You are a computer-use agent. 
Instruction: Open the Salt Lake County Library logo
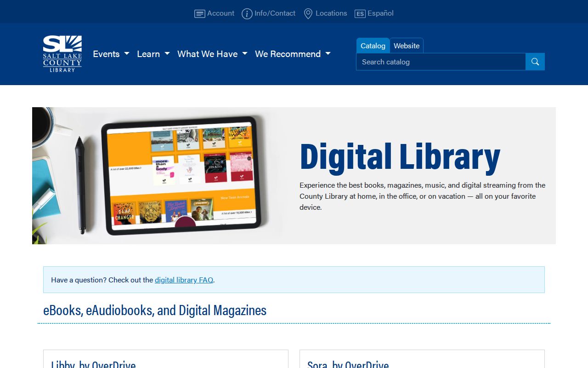(x=62, y=54)
